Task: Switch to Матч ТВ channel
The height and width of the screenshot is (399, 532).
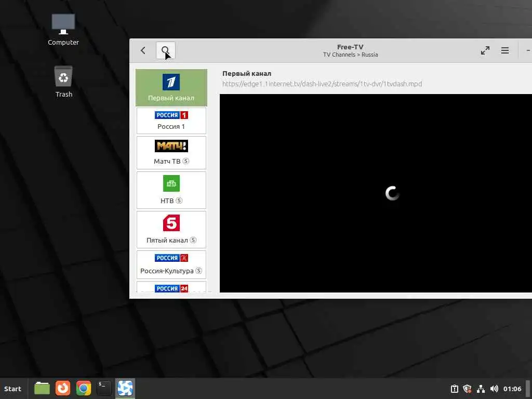Action: pos(171,153)
